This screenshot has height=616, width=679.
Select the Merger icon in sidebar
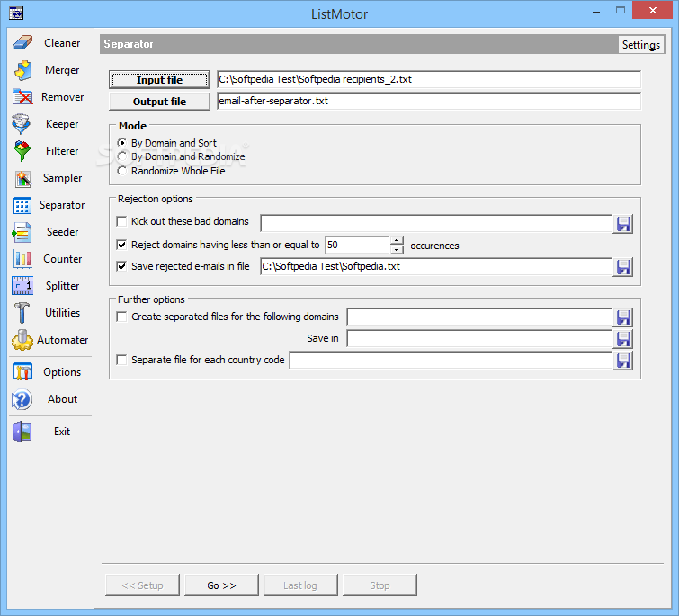(22, 70)
